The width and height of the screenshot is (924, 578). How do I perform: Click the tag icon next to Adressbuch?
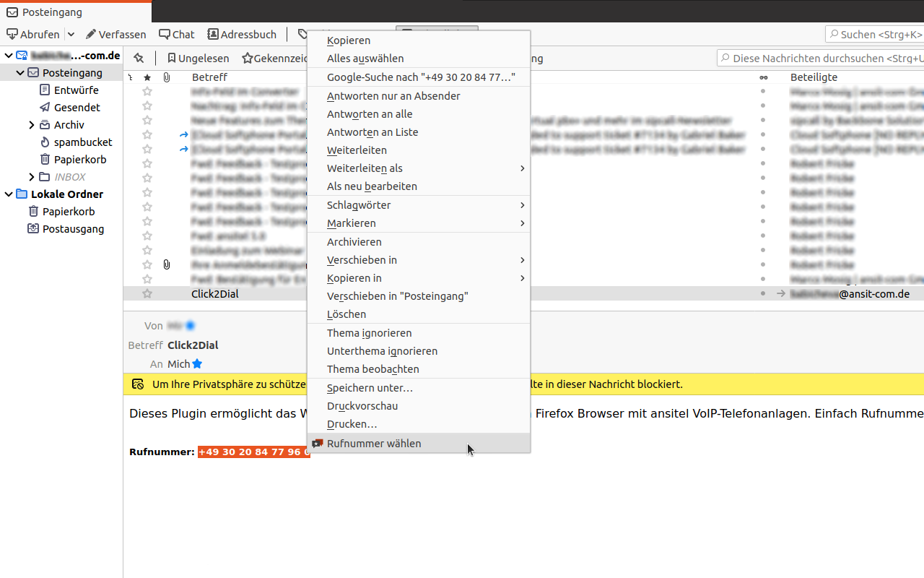pyautogui.click(x=302, y=34)
